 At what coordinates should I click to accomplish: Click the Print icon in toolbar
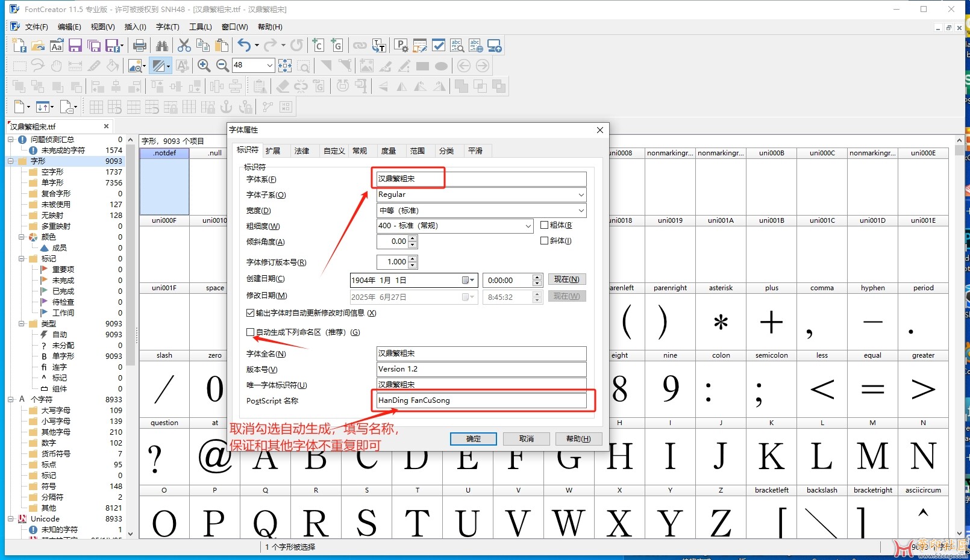click(140, 46)
